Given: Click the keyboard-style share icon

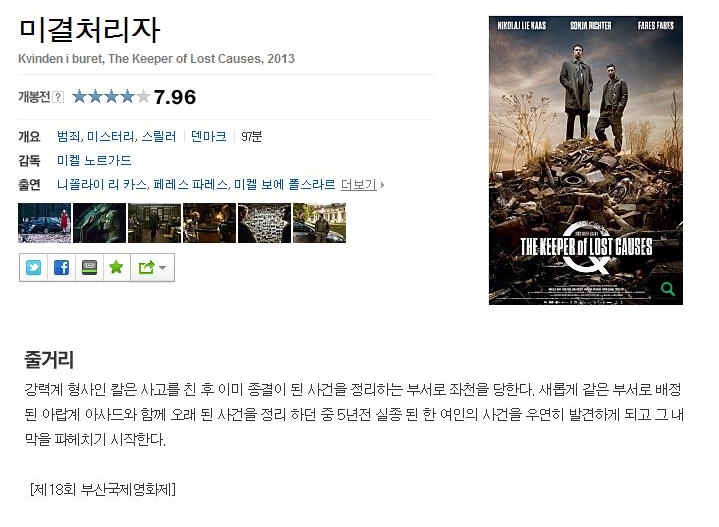Looking at the screenshot, I should (x=89, y=267).
